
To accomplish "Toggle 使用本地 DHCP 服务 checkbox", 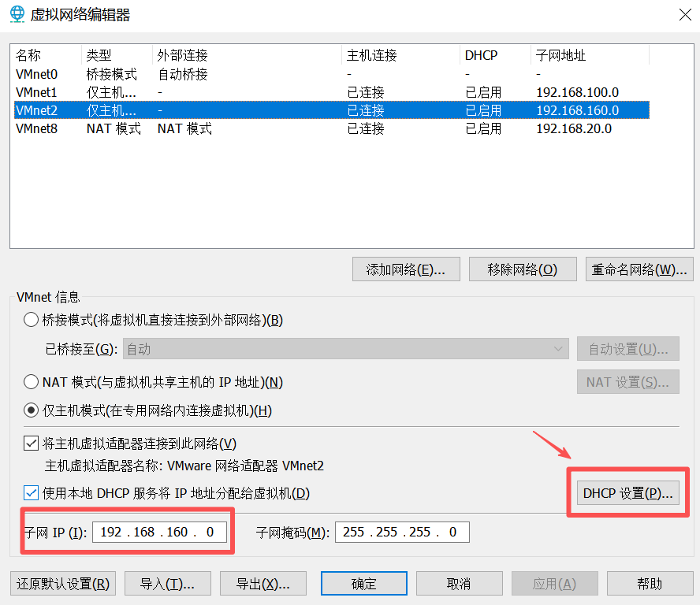I will tap(31, 493).
